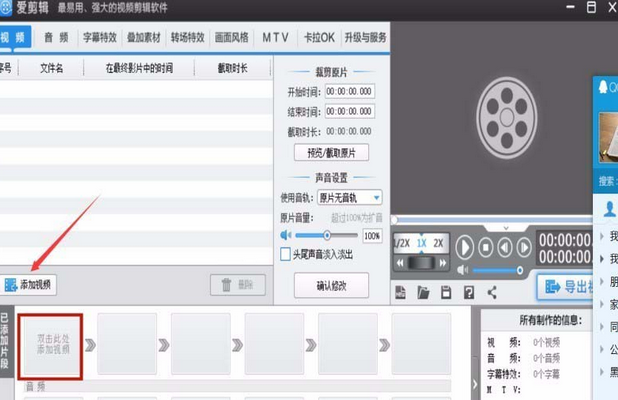Select the 转场特效 tab
Image resolution: width=618 pixels, height=400 pixels.
(x=188, y=37)
